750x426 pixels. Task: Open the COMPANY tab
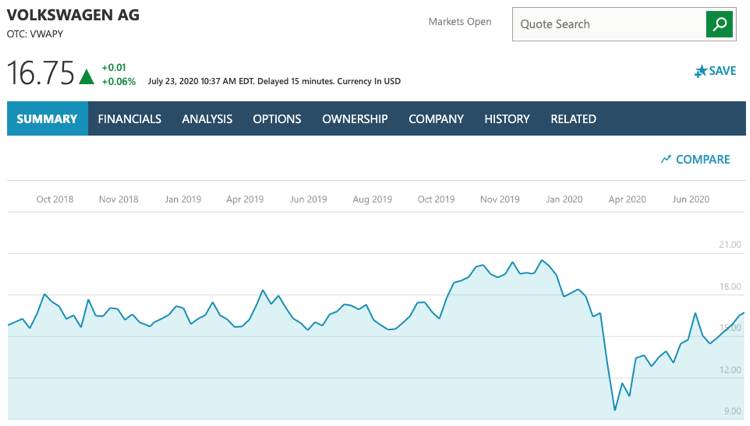436,119
